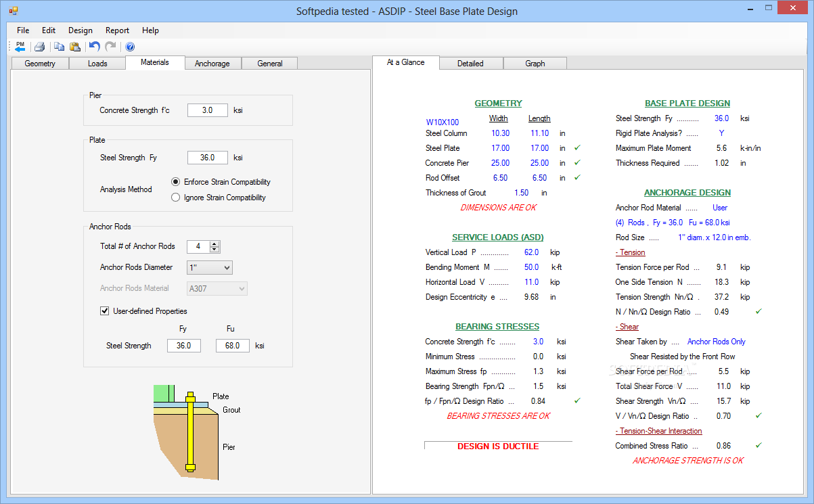Click the Tension Strength value 37.2

pyautogui.click(x=723, y=297)
